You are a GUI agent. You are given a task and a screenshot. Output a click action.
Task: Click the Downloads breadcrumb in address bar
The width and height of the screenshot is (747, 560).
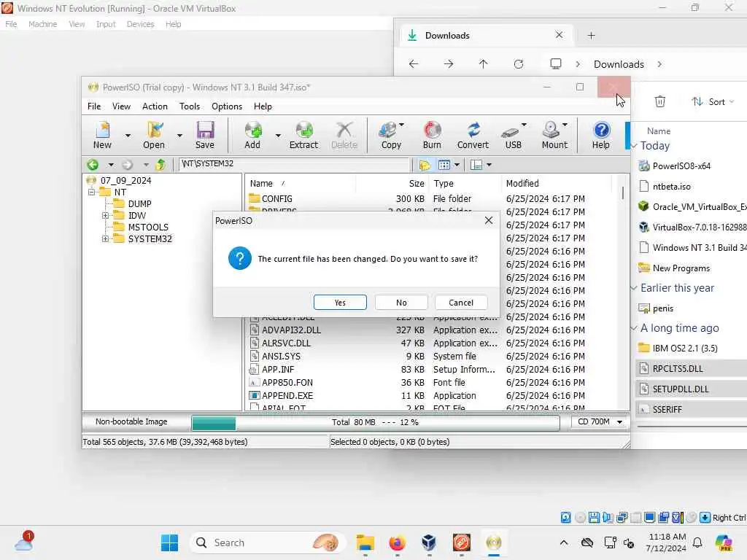click(619, 64)
